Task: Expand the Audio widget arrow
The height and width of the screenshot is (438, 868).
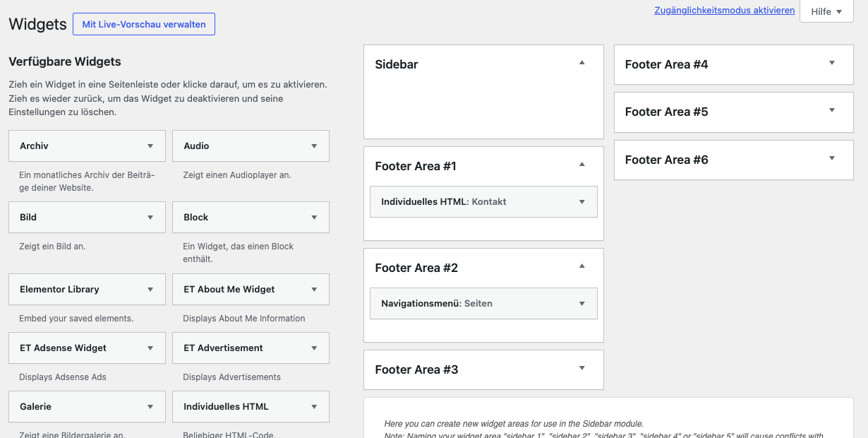Action: pos(314,146)
